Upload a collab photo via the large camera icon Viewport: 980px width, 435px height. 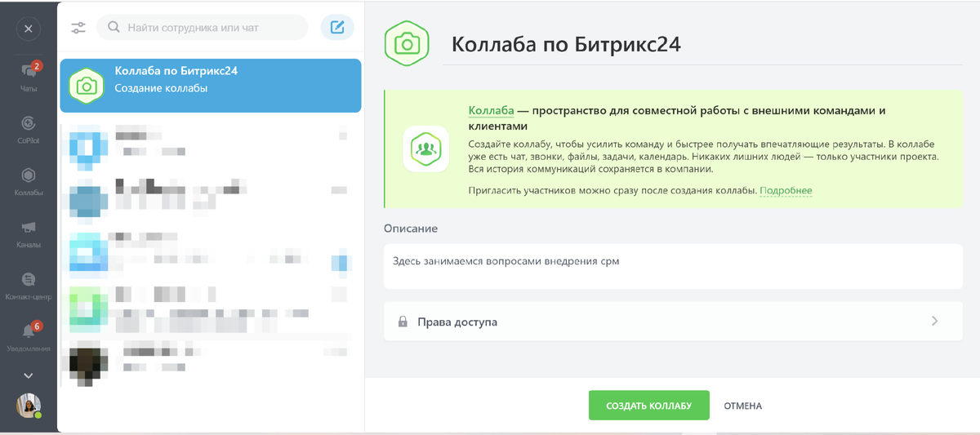pos(407,42)
